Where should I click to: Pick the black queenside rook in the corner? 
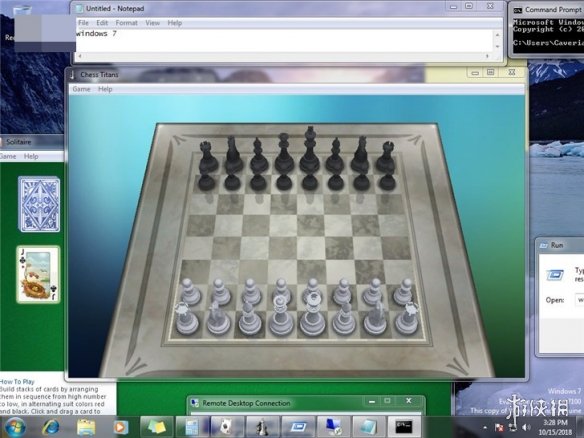click(207, 157)
